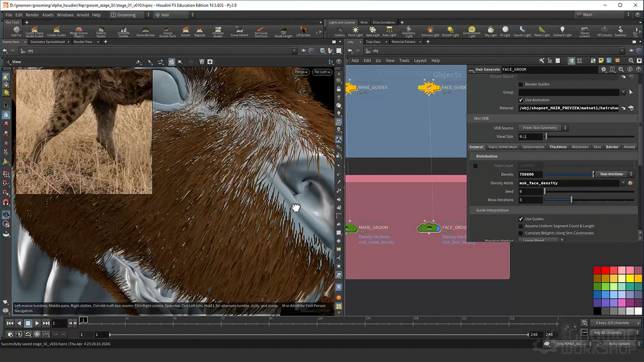Enable the Render Guides checkbox
Screen dimensions: 644x362
(521, 84)
